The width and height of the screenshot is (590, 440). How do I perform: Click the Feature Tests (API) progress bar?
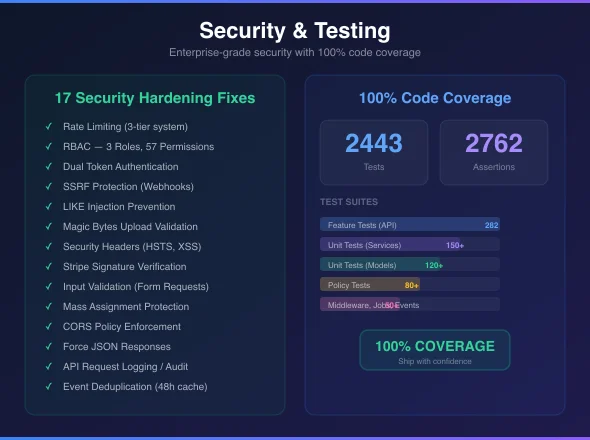[410, 224]
